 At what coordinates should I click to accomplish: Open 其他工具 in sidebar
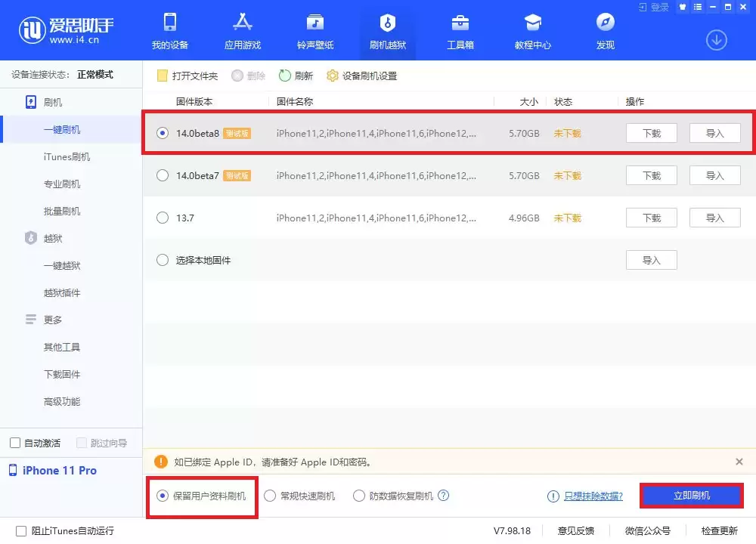click(x=62, y=347)
